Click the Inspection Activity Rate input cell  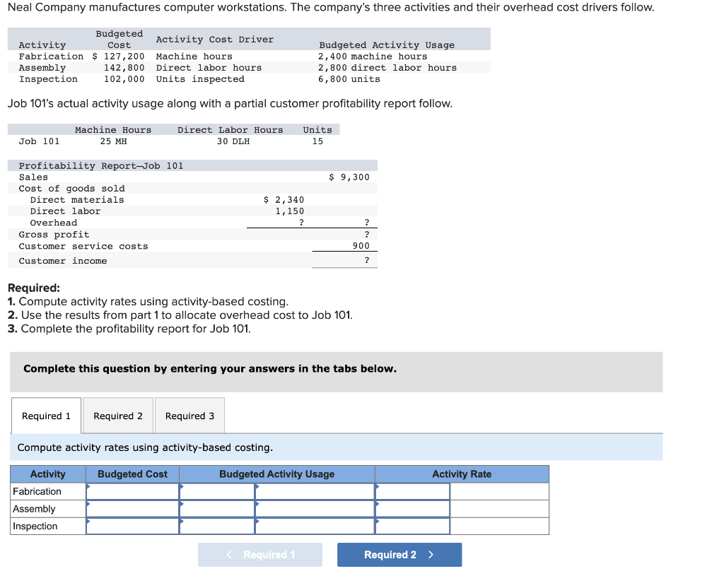coord(414,526)
